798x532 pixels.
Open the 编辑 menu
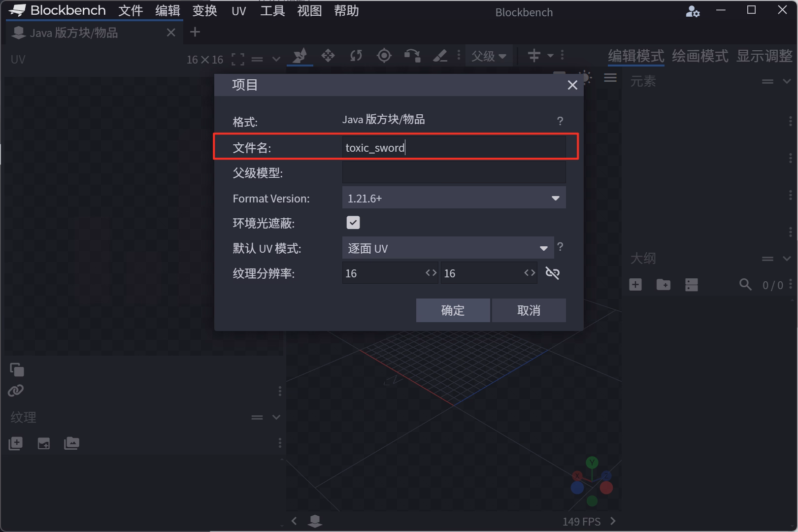tap(167, 11)
